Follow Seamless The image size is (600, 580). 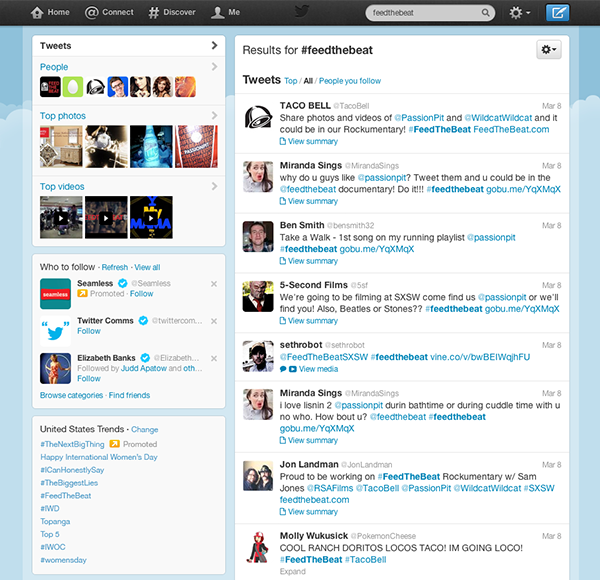[142, 294]
